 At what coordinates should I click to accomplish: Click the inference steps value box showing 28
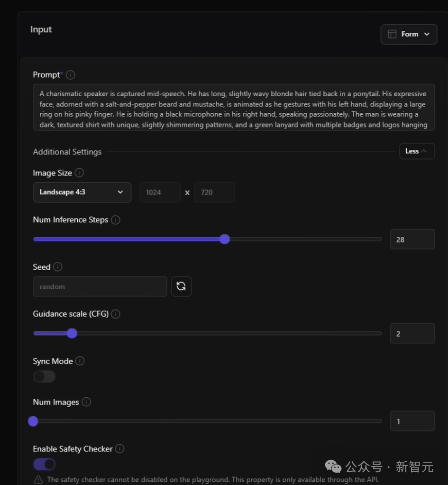[x=412, y=239]
